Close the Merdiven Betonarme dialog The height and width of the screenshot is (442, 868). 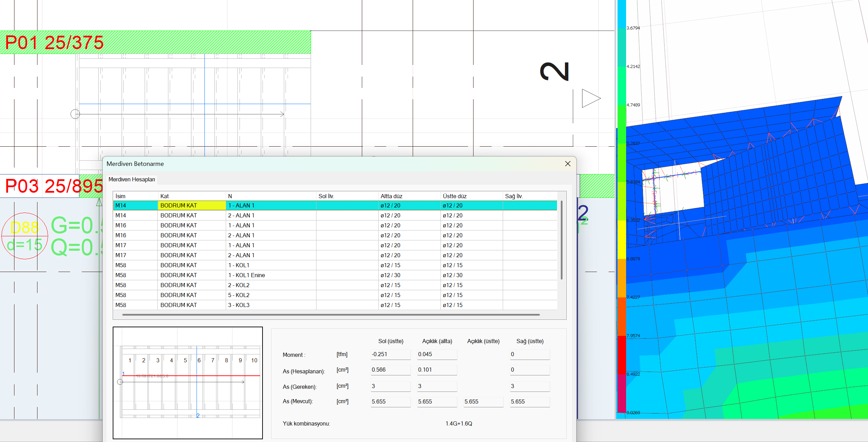tap(568, 164)
